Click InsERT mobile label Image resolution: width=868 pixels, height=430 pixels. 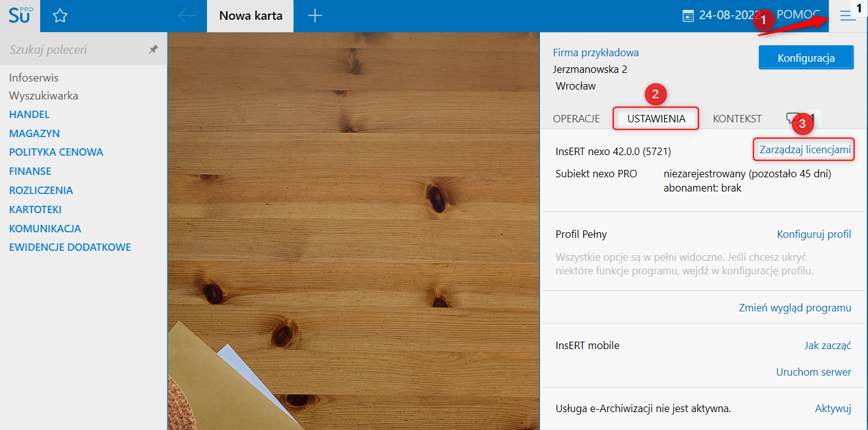click(588, 345)
